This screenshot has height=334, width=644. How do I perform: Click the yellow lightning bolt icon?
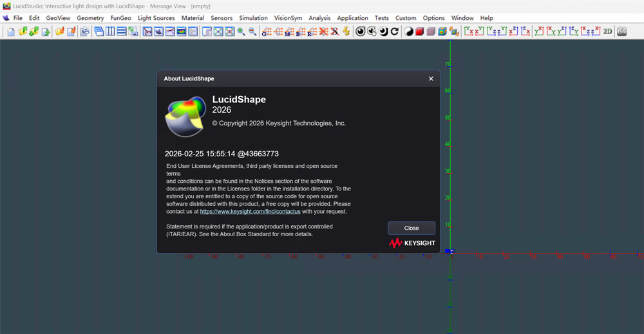[346, 32]
